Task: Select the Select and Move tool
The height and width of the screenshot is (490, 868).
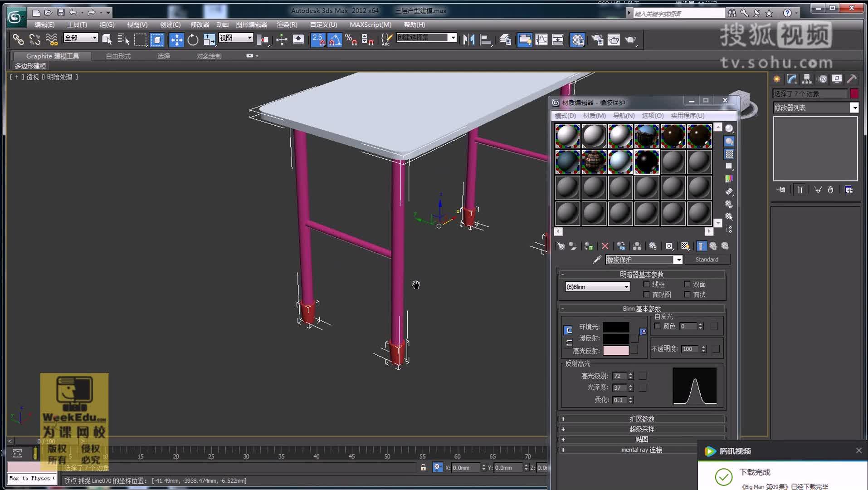Action: (x=176, y=40)
